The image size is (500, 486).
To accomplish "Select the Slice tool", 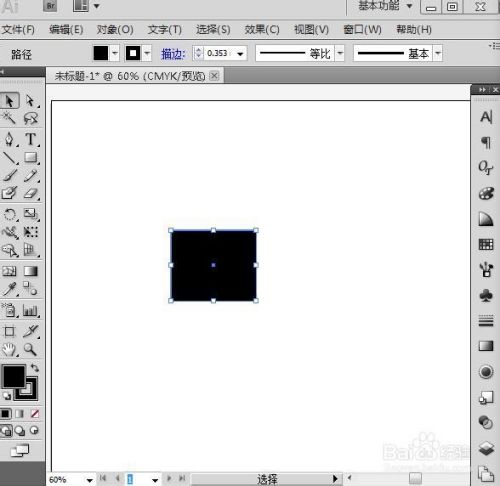I will (x=30, y=331).
